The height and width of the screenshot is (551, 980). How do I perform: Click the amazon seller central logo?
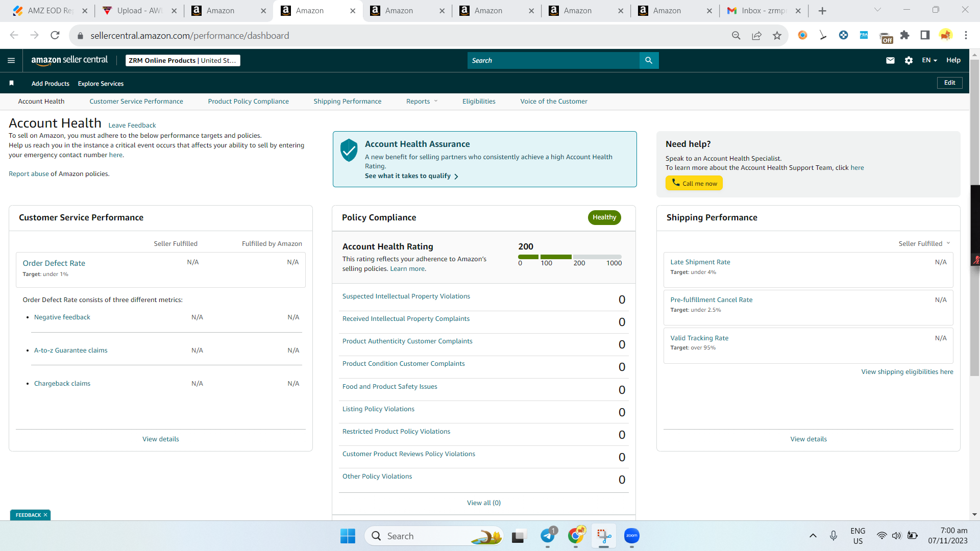pyautogui.click(x=69, y=60)
